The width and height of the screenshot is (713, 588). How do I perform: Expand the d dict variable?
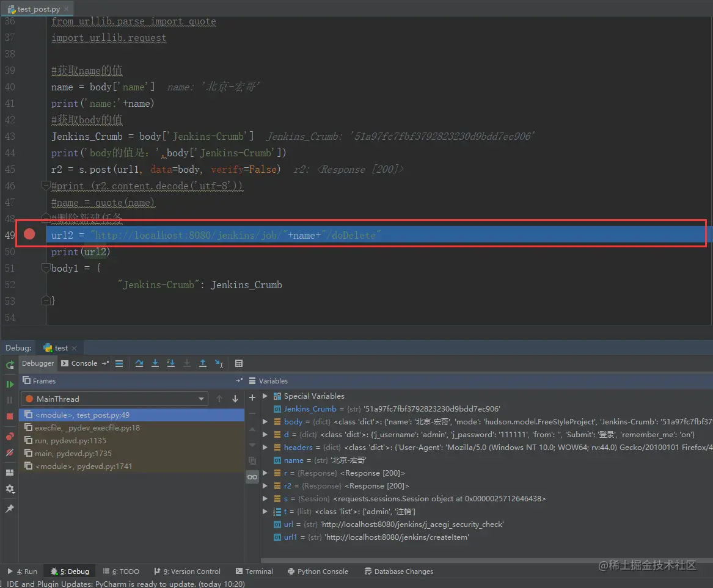[x=265, y=434]
